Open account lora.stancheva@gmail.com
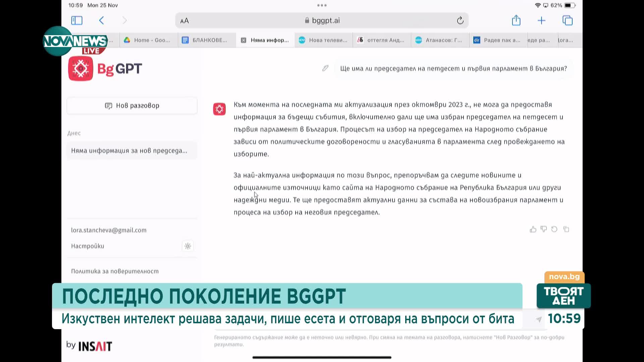 pos(109,230)
